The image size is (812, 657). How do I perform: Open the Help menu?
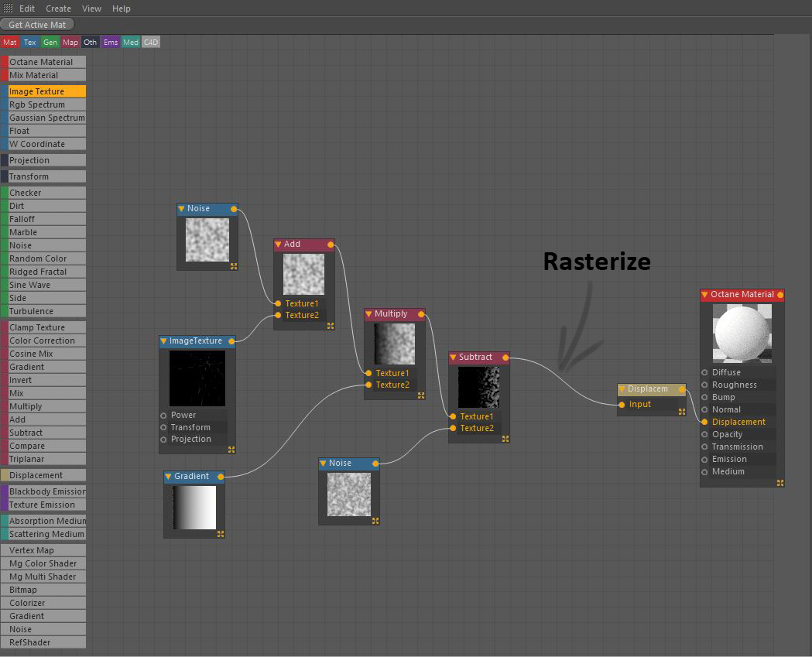[x=122, y=9]
